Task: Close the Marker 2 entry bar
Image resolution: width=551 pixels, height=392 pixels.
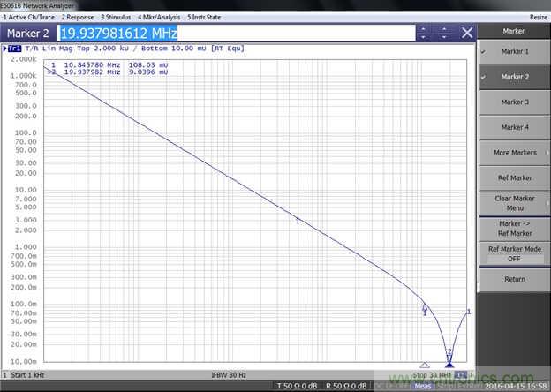Action: (467, 33)
